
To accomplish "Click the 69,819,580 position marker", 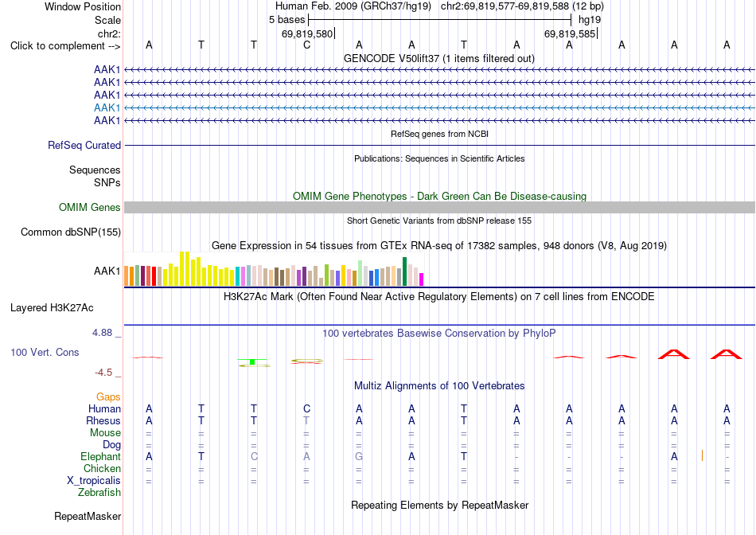I will [x=307, y=33].
